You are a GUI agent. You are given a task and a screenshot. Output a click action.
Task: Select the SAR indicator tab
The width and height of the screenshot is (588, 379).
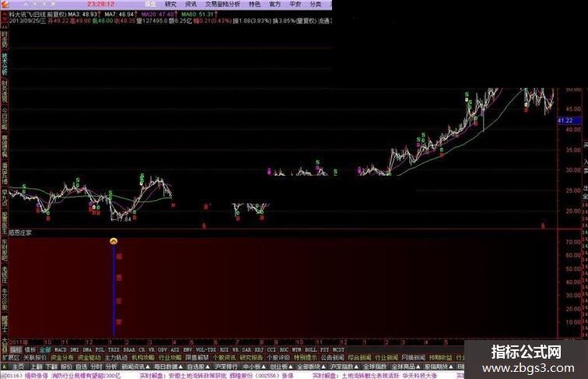point(246,350)
